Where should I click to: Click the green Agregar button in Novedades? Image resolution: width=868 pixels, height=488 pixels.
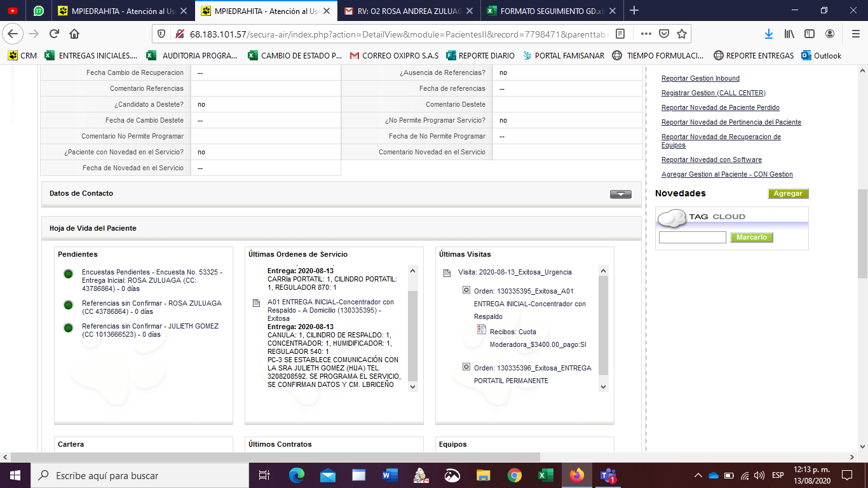point(788,194)
